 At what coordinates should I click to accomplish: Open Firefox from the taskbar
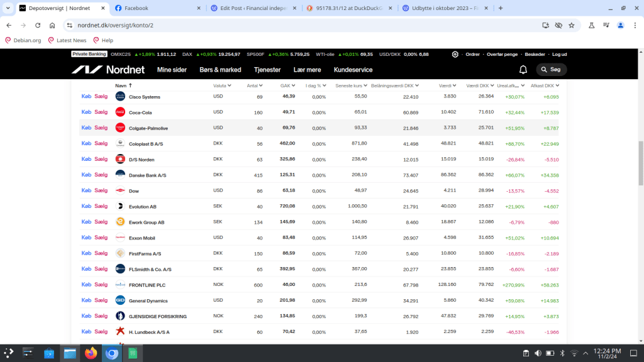pos(91,353)
